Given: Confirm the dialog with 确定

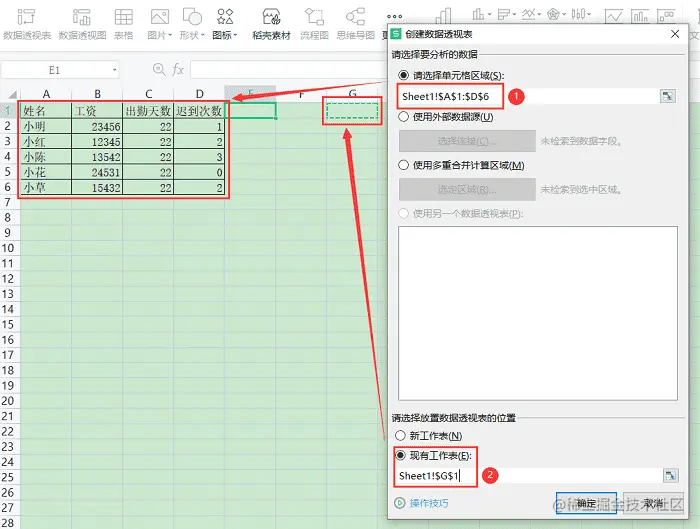Looking at the screenshot, I should click(586, 503).
